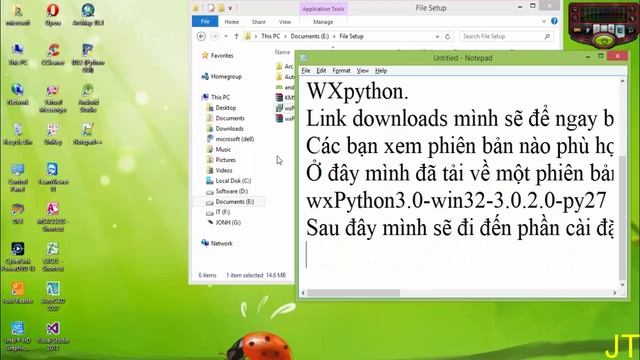Click the Name column header
The width and height of the screenshot is (640, 360).
(x=282, y=52)
